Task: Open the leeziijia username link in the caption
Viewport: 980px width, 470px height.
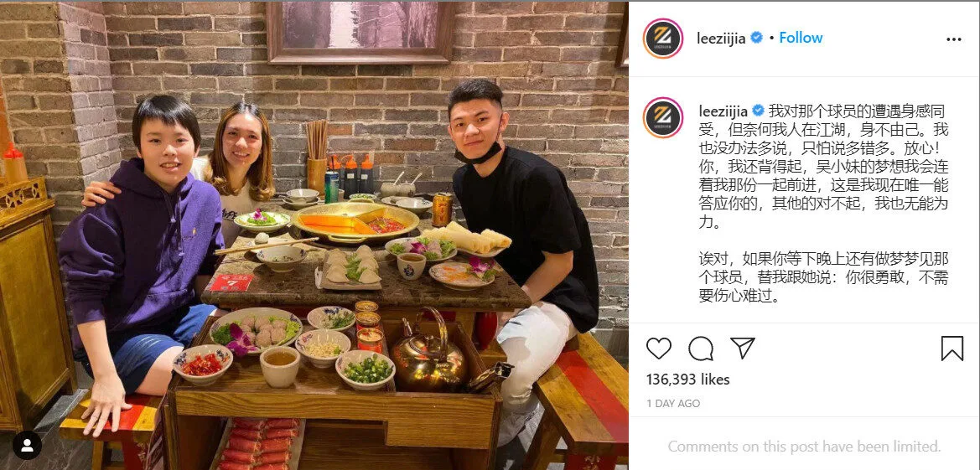Action: [x=723, y=111]
